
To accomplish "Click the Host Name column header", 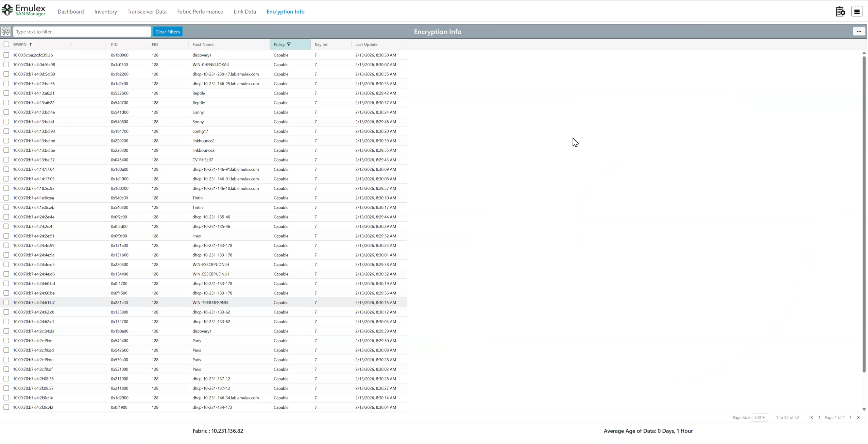I will (203, 44).
